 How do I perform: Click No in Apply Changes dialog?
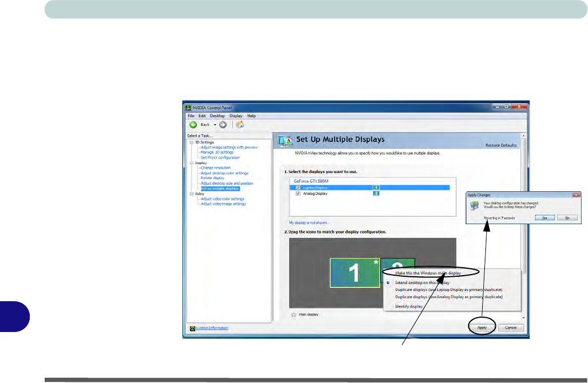pos(567,218)
